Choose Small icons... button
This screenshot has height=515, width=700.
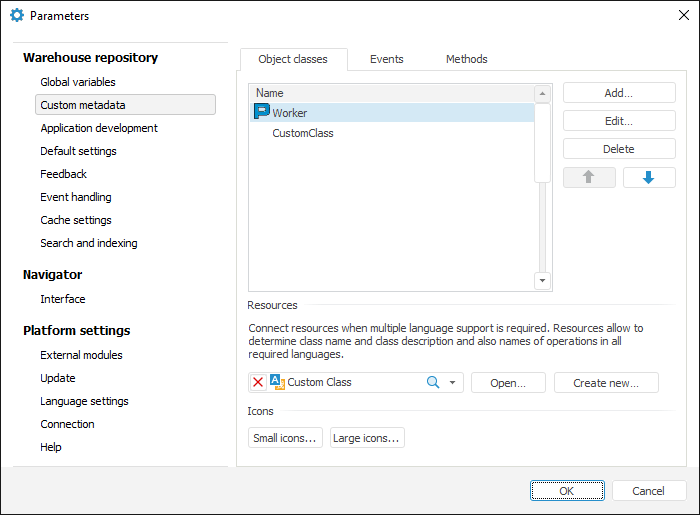285,438
